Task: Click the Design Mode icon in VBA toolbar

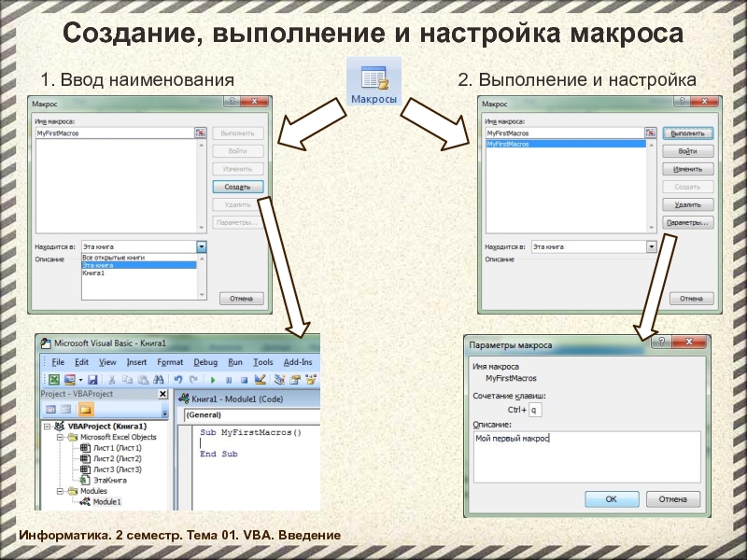Action: click(261, 380)
